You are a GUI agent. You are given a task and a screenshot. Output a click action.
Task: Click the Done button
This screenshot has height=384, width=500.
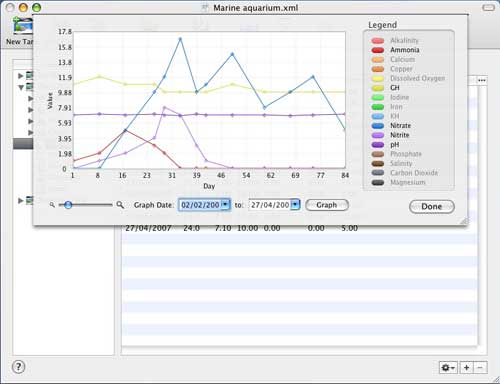pos(432,207)
